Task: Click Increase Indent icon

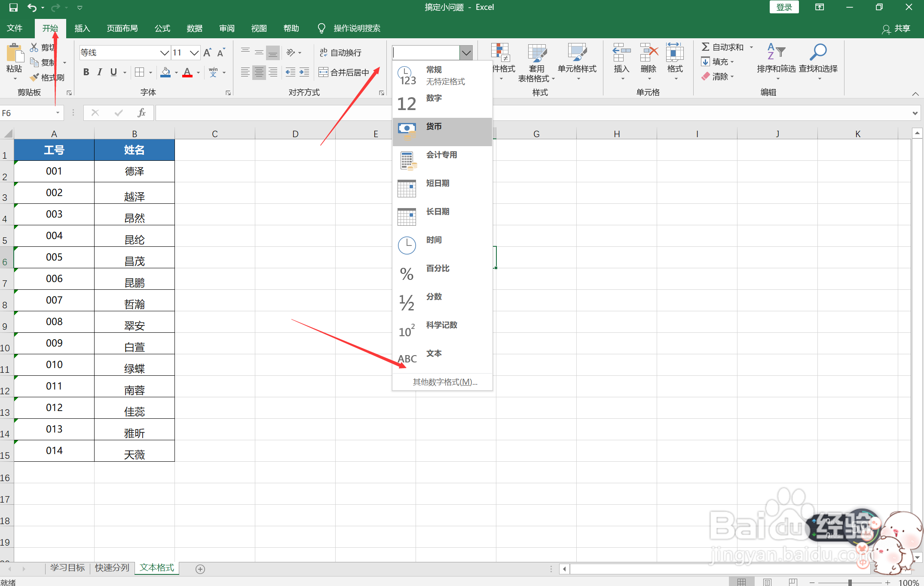Action: 304,72
